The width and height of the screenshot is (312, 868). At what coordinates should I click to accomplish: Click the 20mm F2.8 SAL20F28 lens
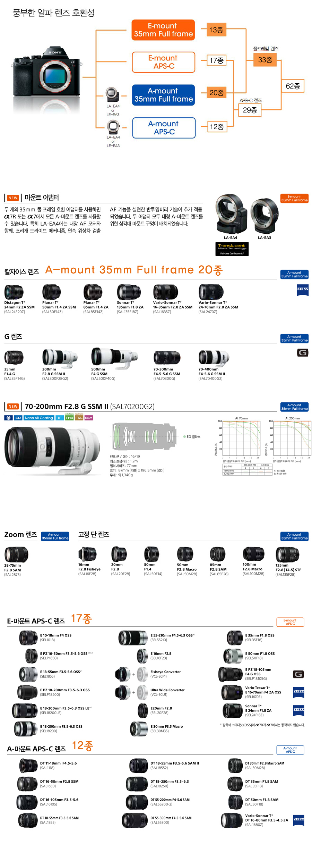click(x=119, y=554)
